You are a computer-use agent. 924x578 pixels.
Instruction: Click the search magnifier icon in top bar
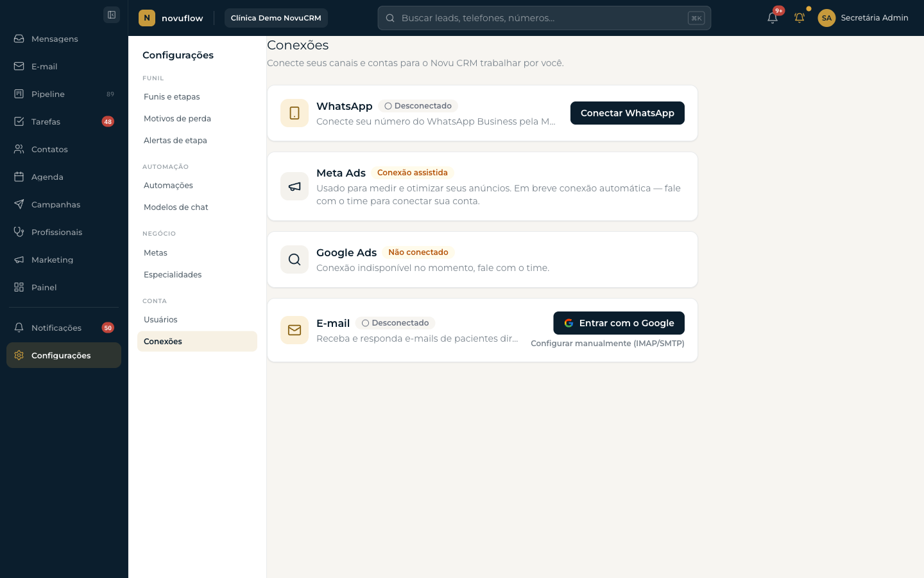click(390, 18)
